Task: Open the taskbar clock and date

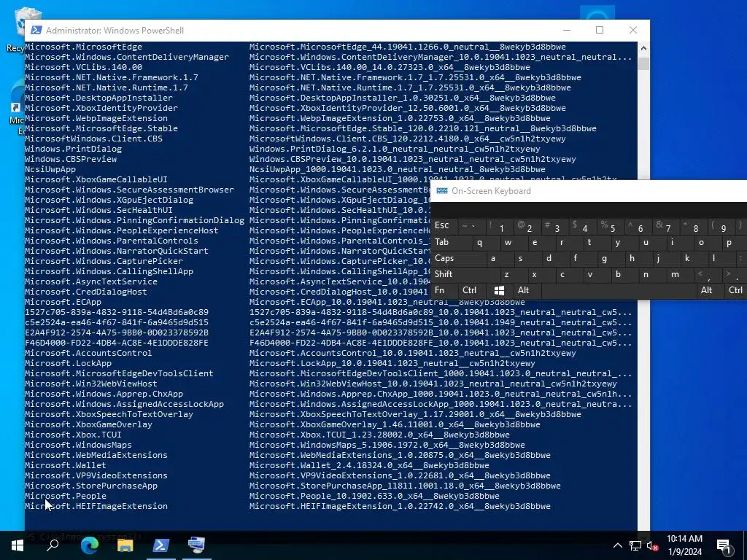Action: [x=684, y=545]
